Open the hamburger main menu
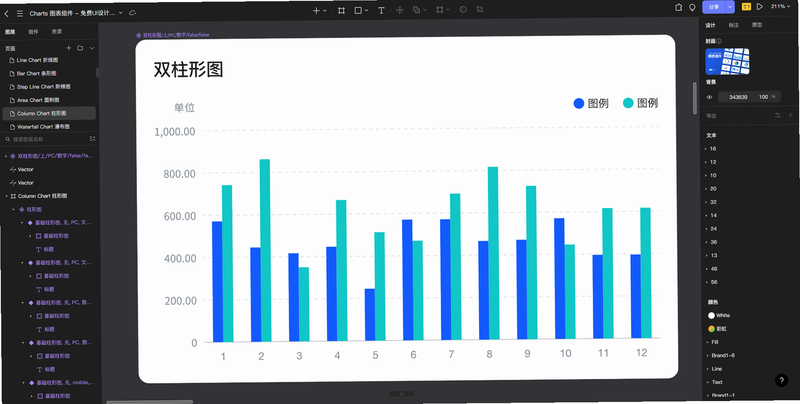 20,14
